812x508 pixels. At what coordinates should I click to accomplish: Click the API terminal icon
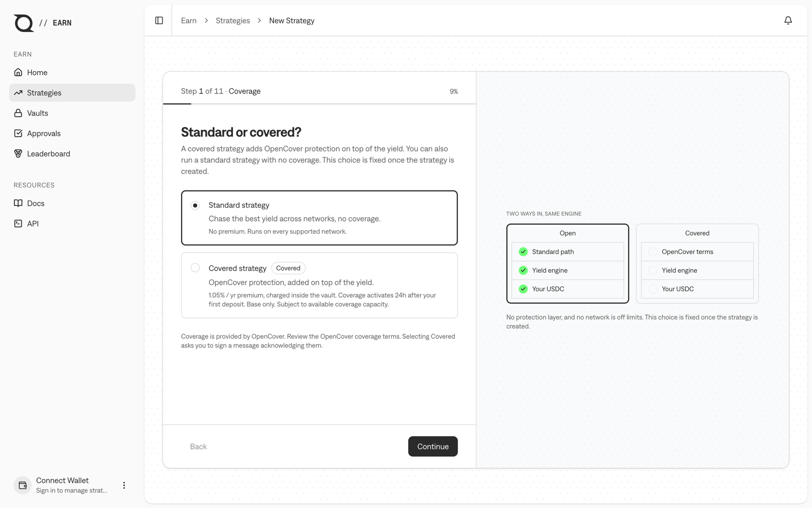coord(18,224)
